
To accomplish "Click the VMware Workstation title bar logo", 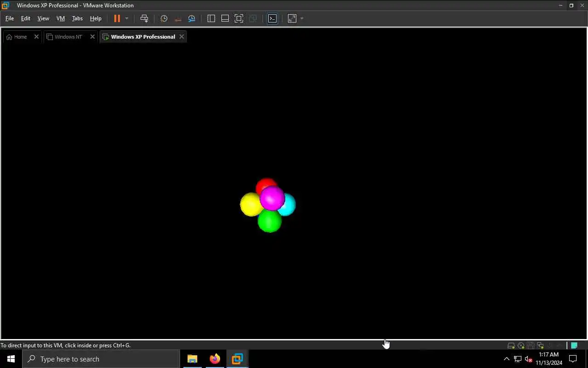I will coord(6,6).
